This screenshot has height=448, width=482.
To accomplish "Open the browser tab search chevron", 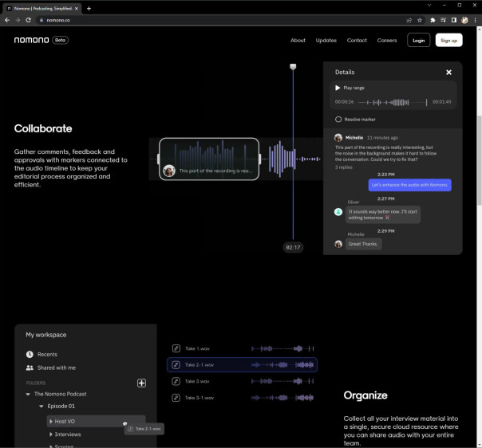I will click(429, 5).
